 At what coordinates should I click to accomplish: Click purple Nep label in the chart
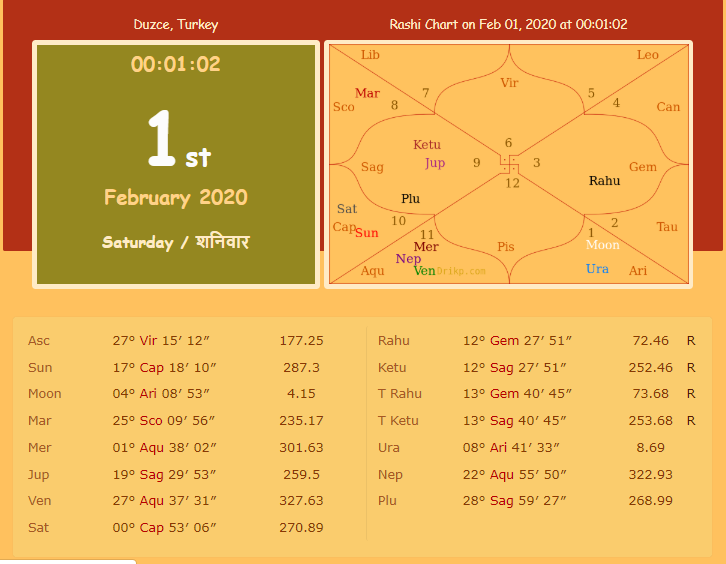pyautogui.click(x=408, y=259)
